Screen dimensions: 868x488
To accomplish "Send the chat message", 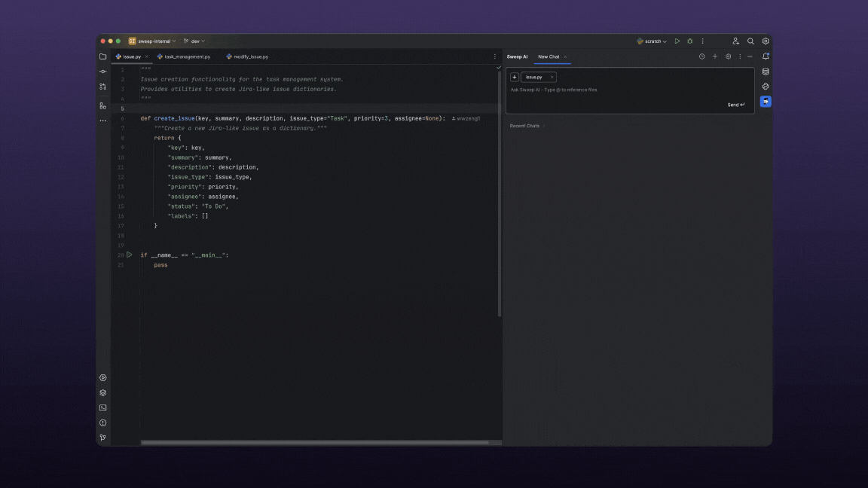I will (x=735, y=105).
